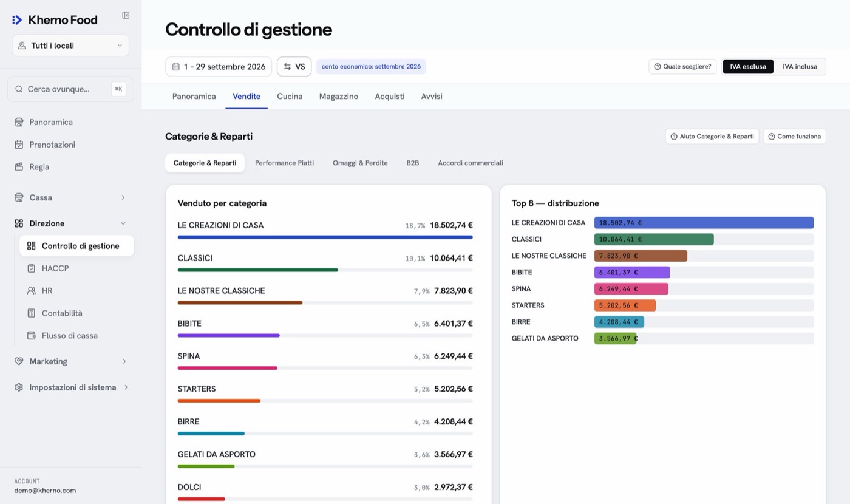Open the 1 - 29 settembre 2026 date picker

tap(219, 67)
